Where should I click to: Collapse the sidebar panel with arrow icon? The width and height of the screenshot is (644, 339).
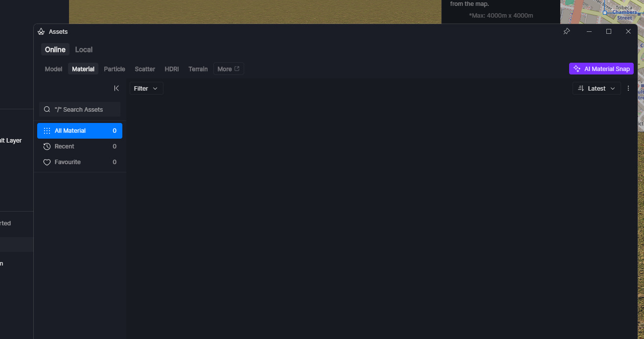point(116,88)
